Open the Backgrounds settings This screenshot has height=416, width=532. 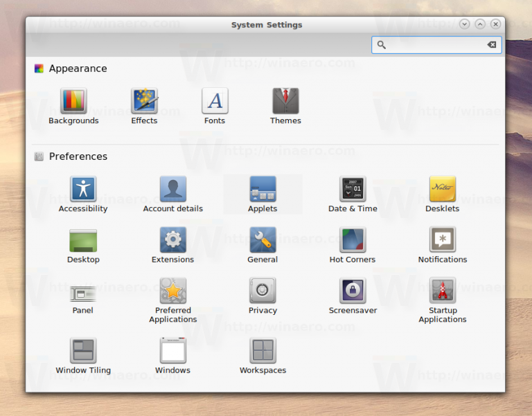pos(73,102)
